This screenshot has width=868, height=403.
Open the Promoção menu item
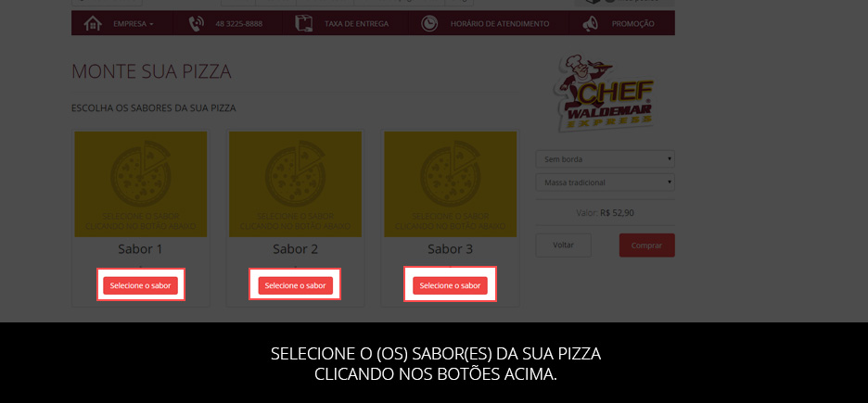(x=632, y=24)
